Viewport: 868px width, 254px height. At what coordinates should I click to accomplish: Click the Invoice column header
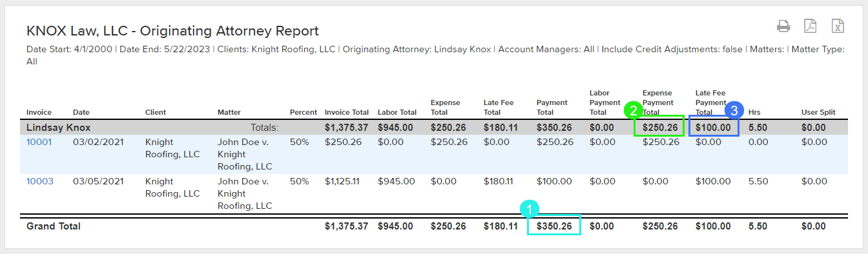39,112
